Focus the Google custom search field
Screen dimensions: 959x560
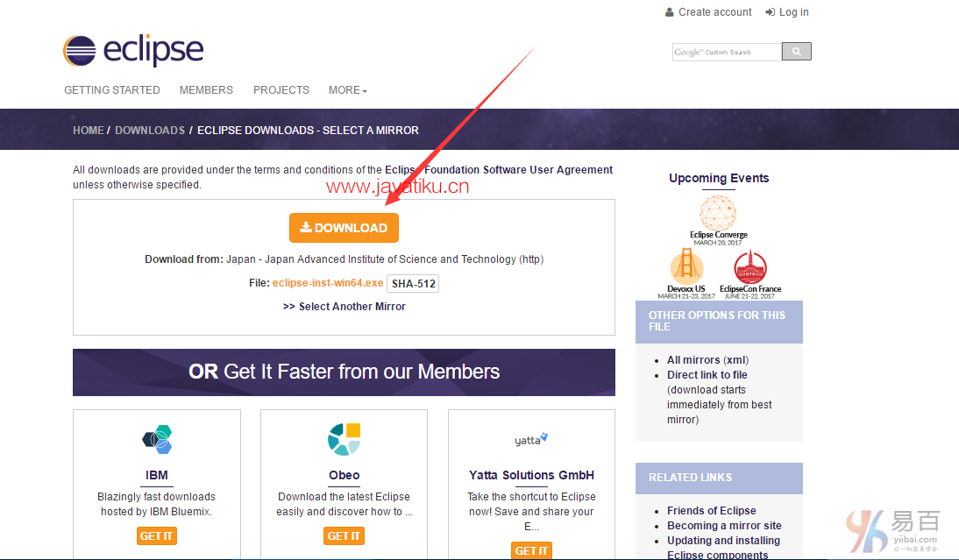pyautogui.click(x=726, y=53)
